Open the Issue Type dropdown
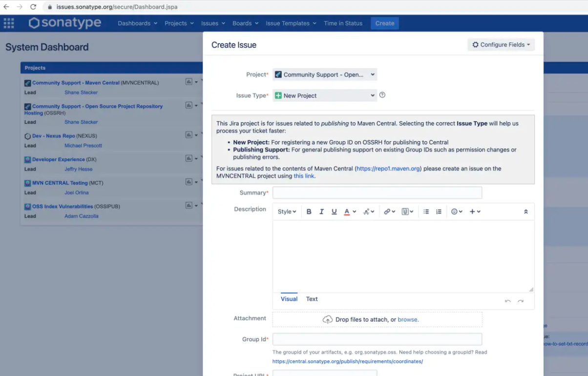Viewport: 588px width, 376px height. (325, 96)
